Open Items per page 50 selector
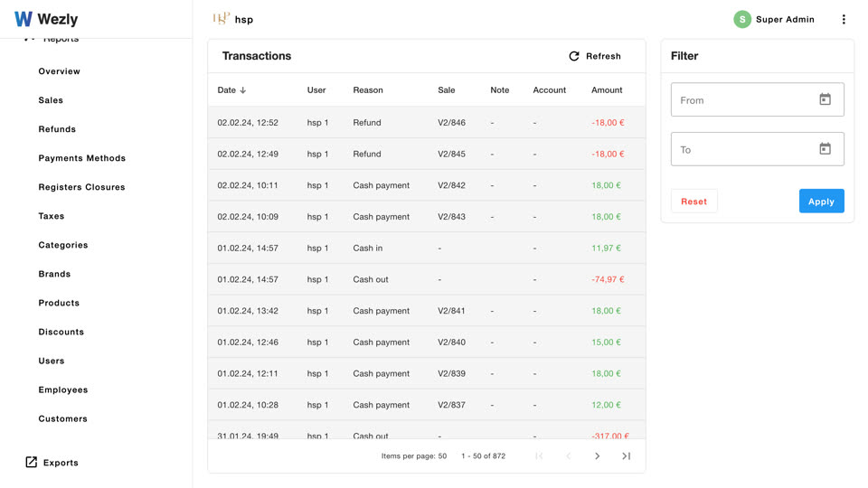This screenshot has width=868, height=488. [413, 455]
